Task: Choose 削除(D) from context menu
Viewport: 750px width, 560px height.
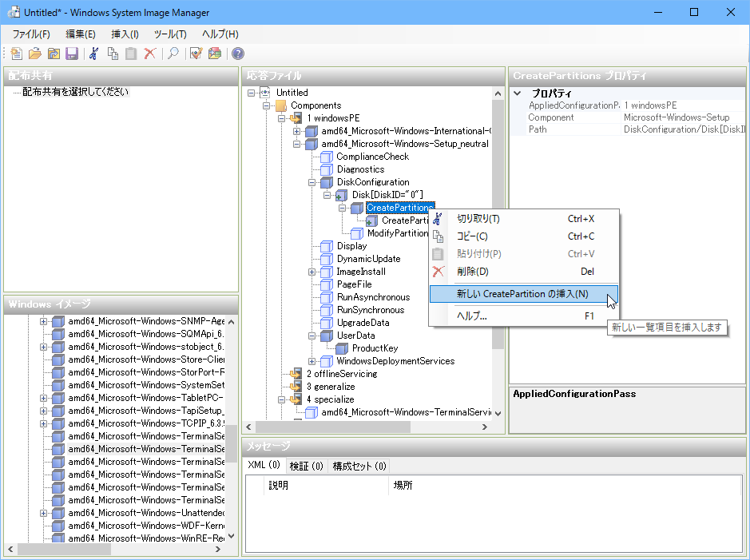Action: 524,272
